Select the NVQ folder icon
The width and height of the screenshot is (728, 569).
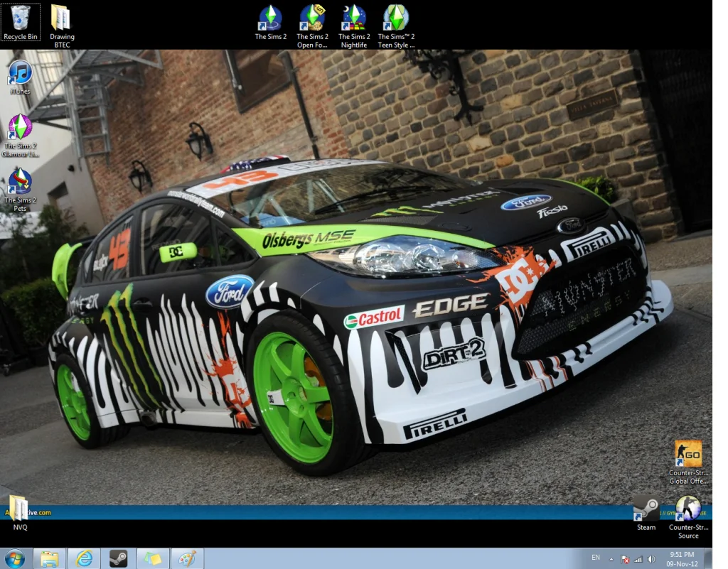click(x=20, y=513)
